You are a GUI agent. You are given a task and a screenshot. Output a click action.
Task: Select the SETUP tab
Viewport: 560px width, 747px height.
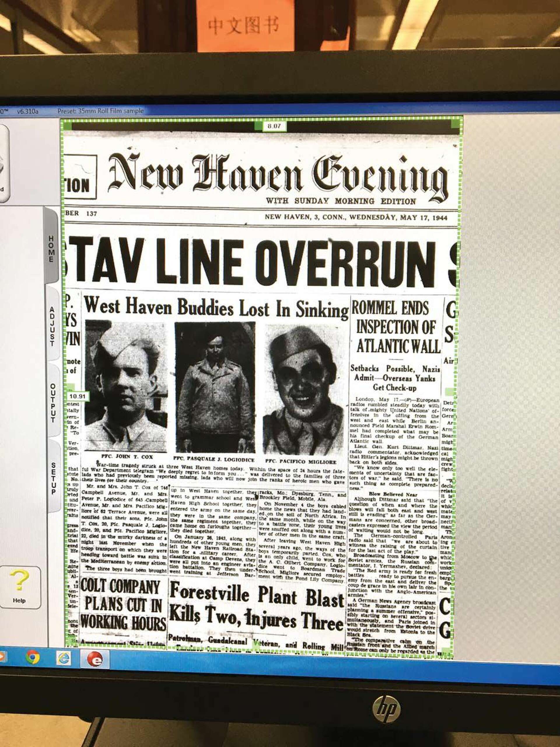click(53, 479)
